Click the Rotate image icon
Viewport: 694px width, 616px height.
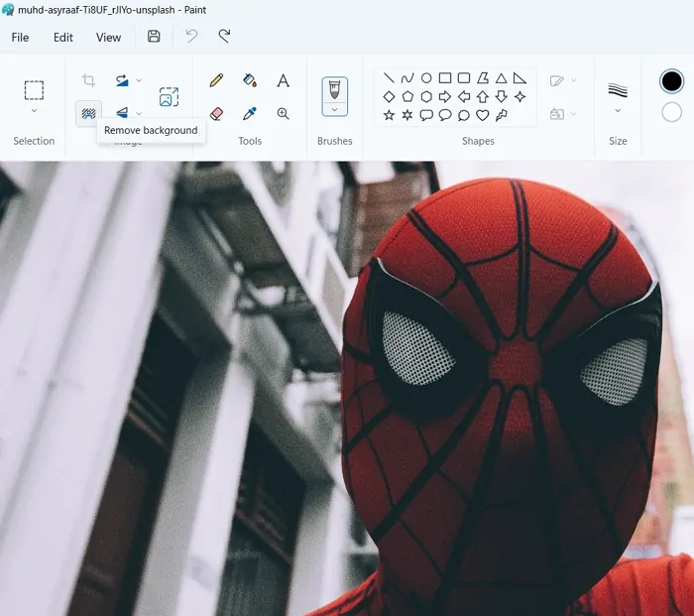(122, 80)
